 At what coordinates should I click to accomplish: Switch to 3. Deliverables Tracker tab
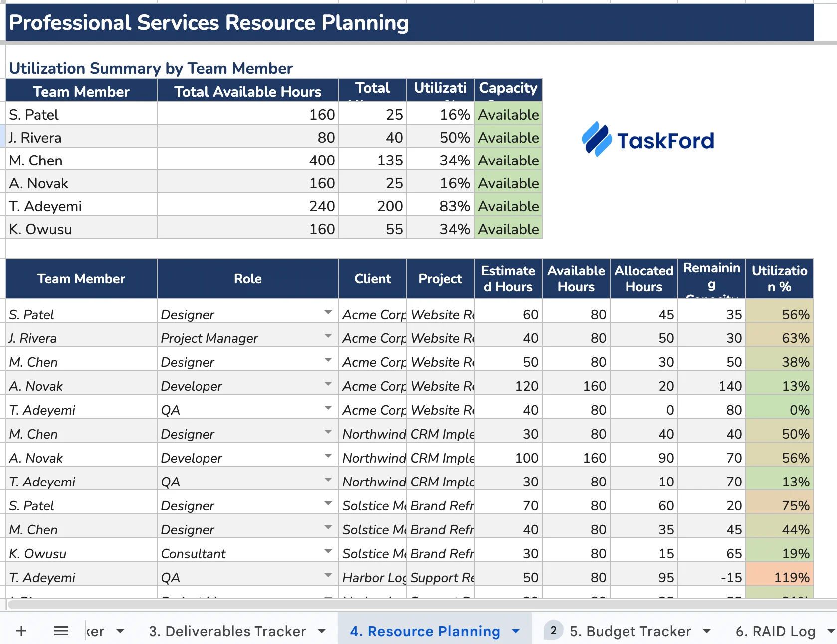[227, 631]
